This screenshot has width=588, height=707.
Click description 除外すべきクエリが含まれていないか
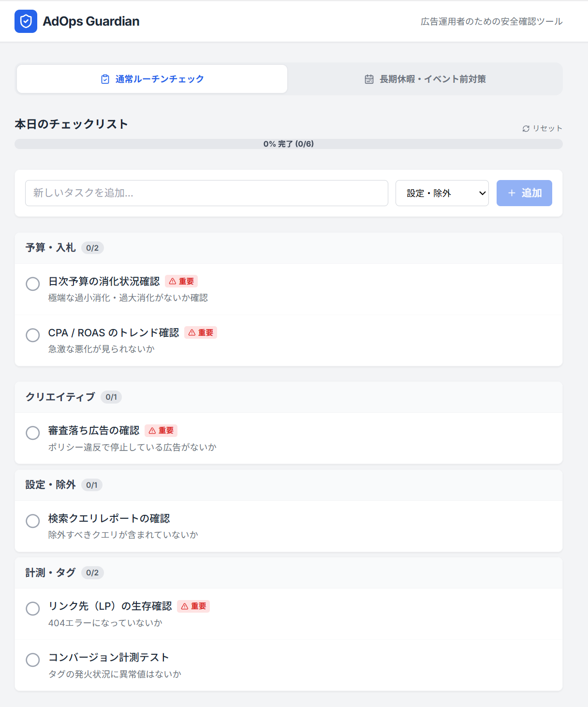point(123,535)
